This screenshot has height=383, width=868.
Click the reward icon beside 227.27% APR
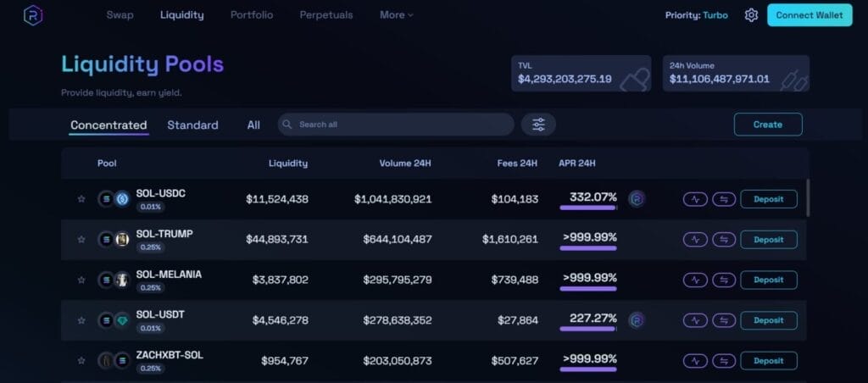(637, 320)
